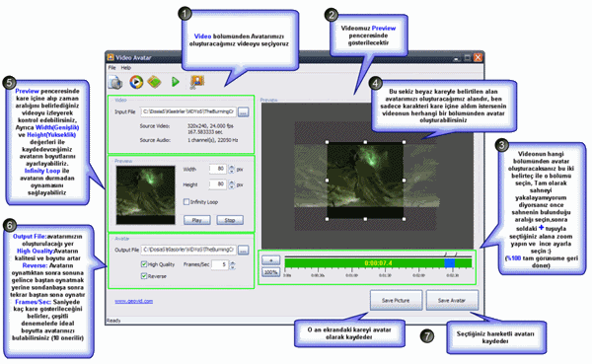
Task: Click the open video file toolbar icon
Action: [115, 82]
